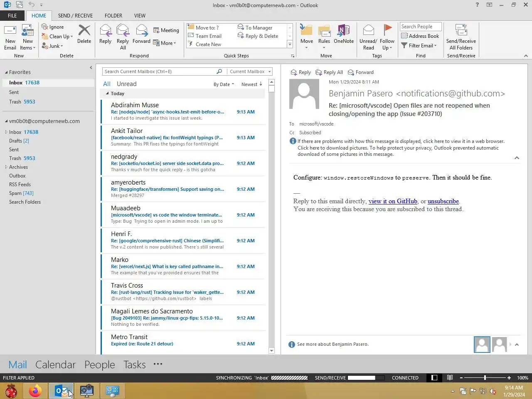
Task: Open Firefox from the taskbar
Action: [35, 391]
